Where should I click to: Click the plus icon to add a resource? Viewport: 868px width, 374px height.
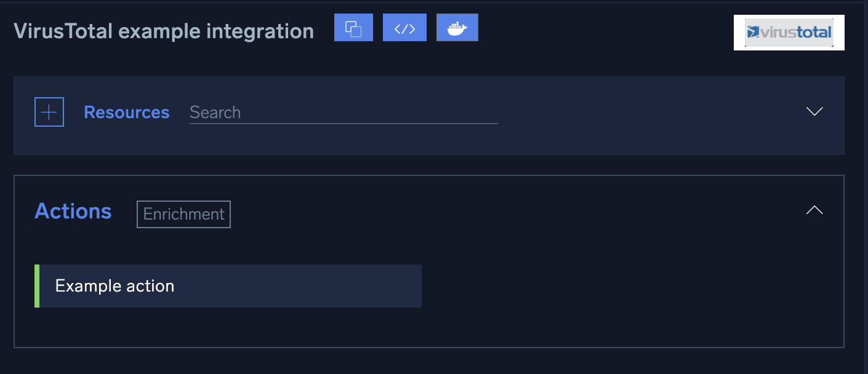[x=49, y=111]
